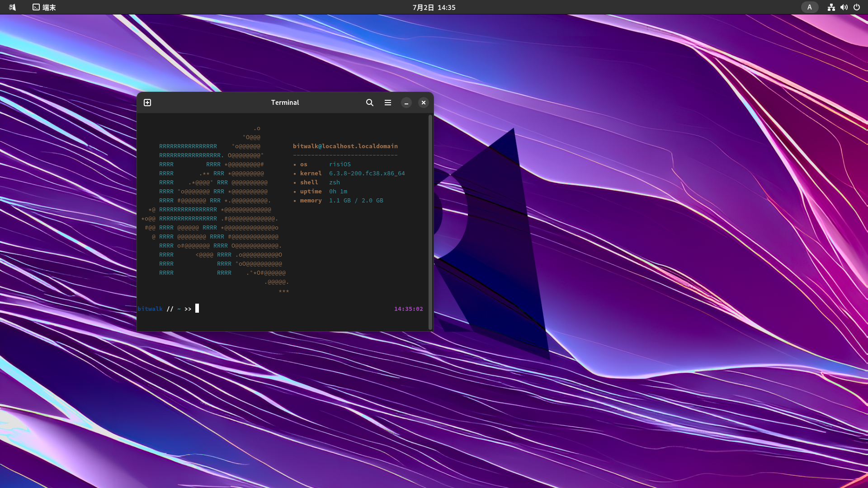The height and width of the screenshot is (488, 868).
Task: Open the Activities overview icon
Action: [12, 7]
